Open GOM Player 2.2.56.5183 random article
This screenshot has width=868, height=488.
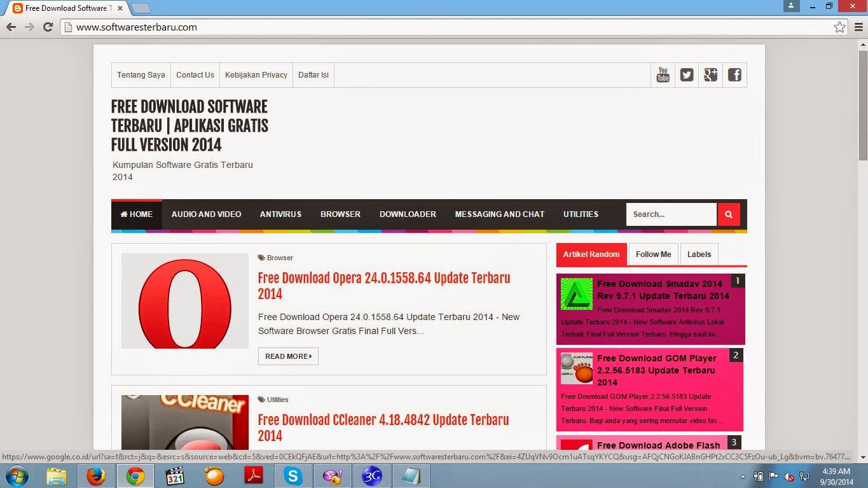pos(657,370)
